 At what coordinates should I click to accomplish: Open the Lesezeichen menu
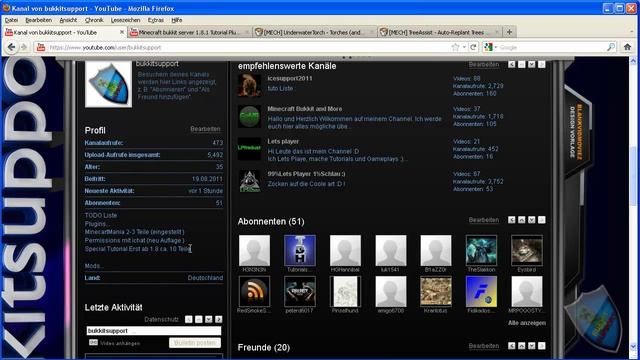pos(125,20)
